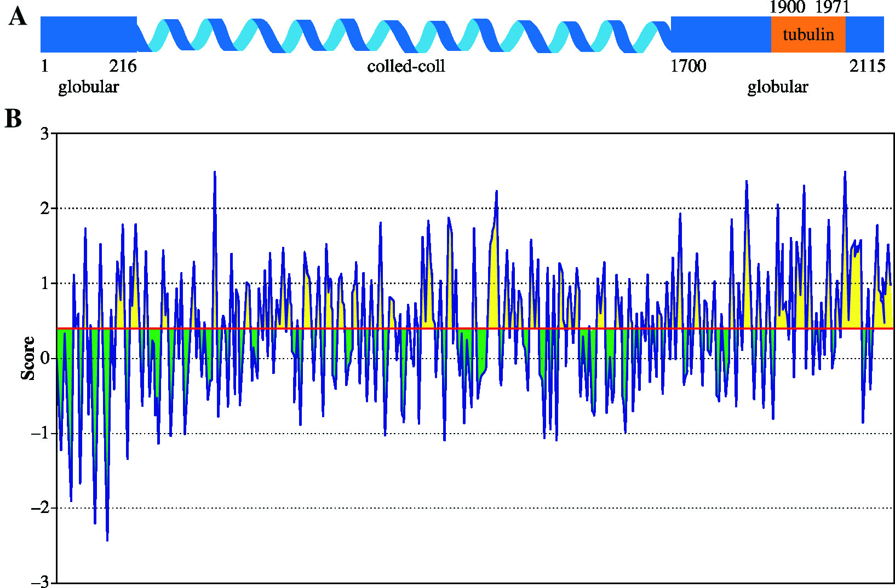Click the Score y-axis title
Viewport: 895px width, 588px height.
pyautogui.click(x=27, y=358)
